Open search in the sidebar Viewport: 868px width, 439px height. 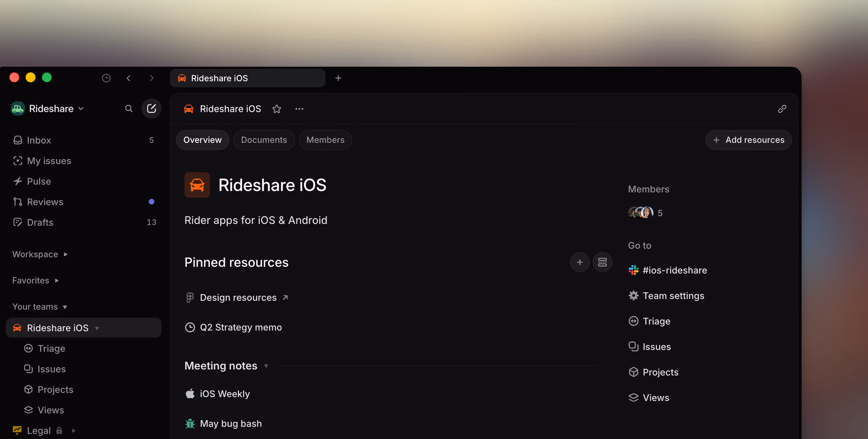[x=129, y=109]
